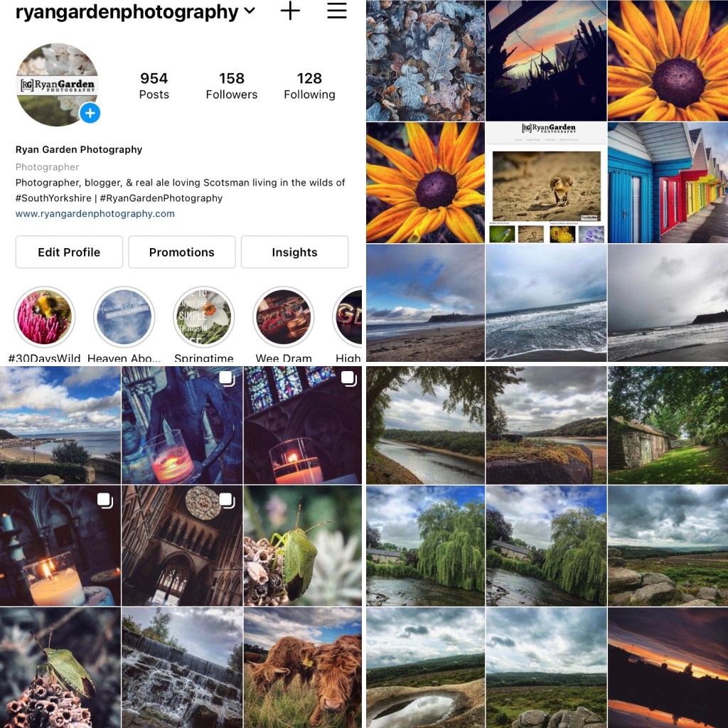The height and width of the screenshot is (728, 728).
Task: Open the colorful beach huts photo
Action: pyautogui.click(x=668, y=183)
